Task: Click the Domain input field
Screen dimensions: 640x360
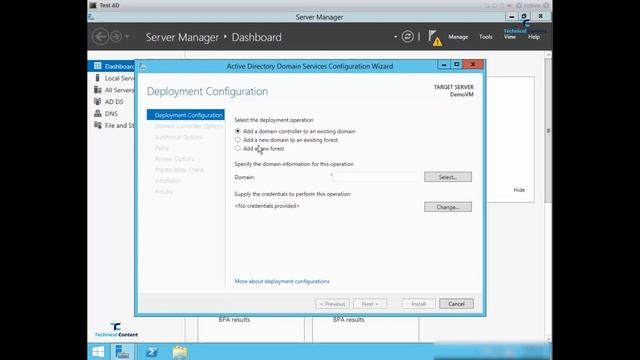Action: [375, 177]
